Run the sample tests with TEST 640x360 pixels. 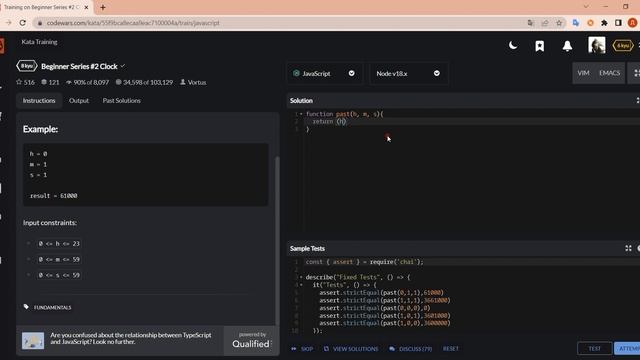click(x=595, y=348)
